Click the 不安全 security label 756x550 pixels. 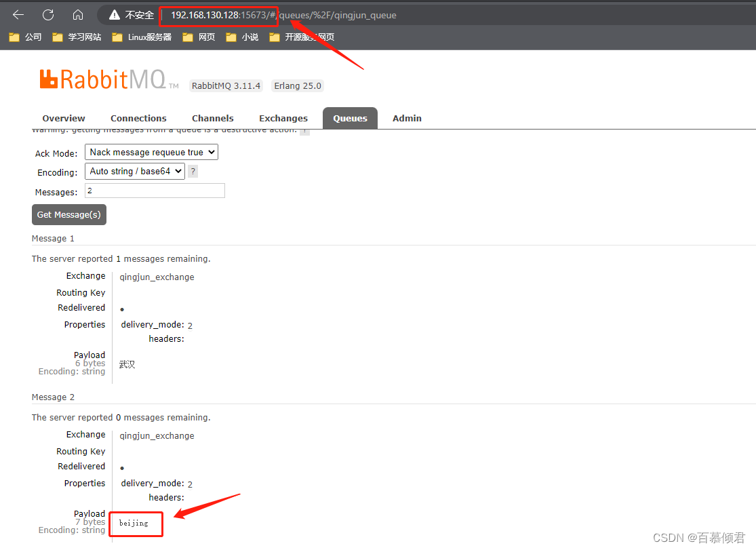point(140,15)
